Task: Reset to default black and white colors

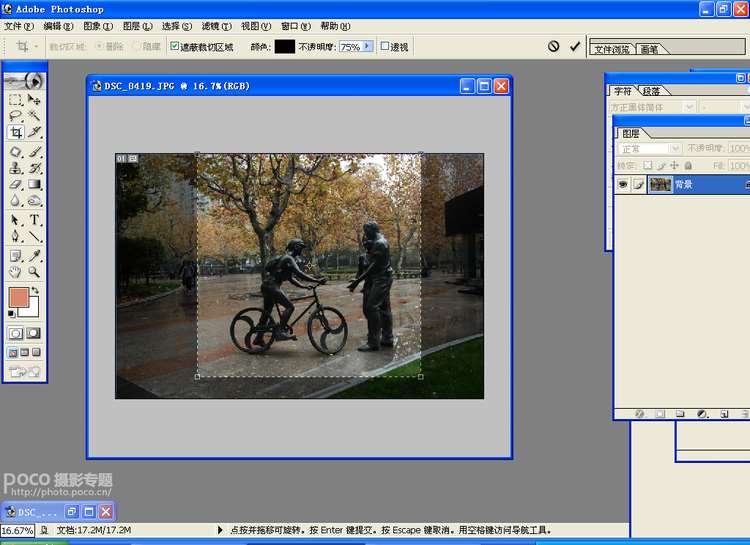Action: 11,314
